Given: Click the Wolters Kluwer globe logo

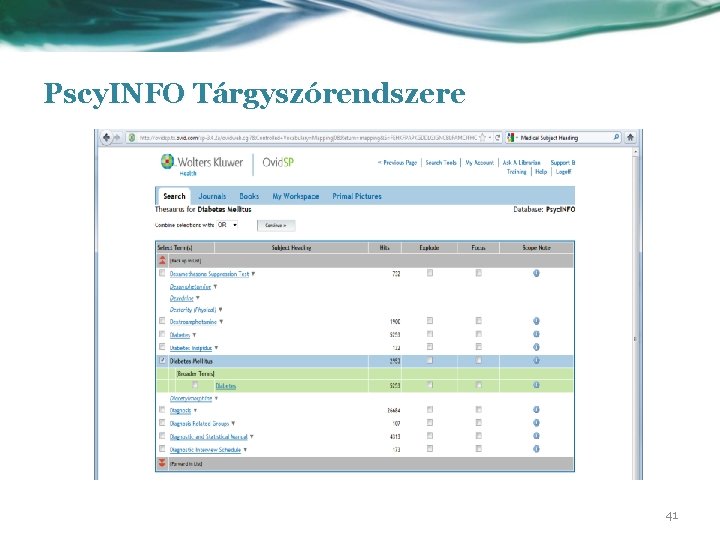Looking at the screenshot, I should 167,162.
